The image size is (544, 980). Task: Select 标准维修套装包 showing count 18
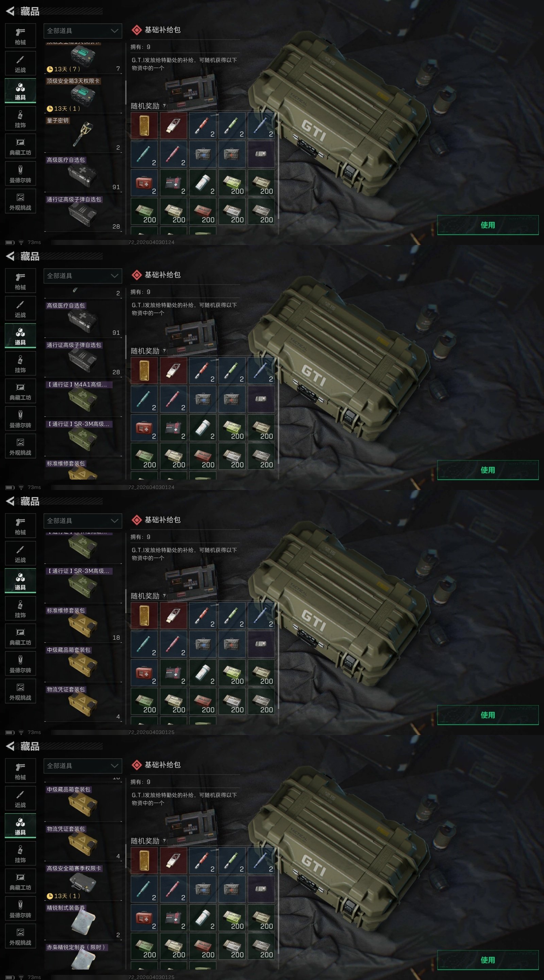click(x=83, y=624)
